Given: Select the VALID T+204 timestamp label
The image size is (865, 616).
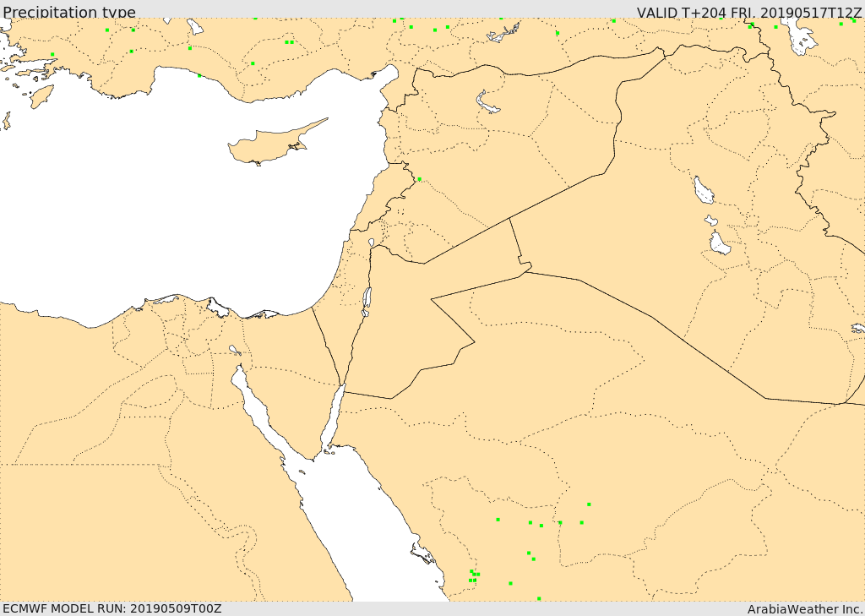Looking at the screenshot, I should click(x=748, y=12).
